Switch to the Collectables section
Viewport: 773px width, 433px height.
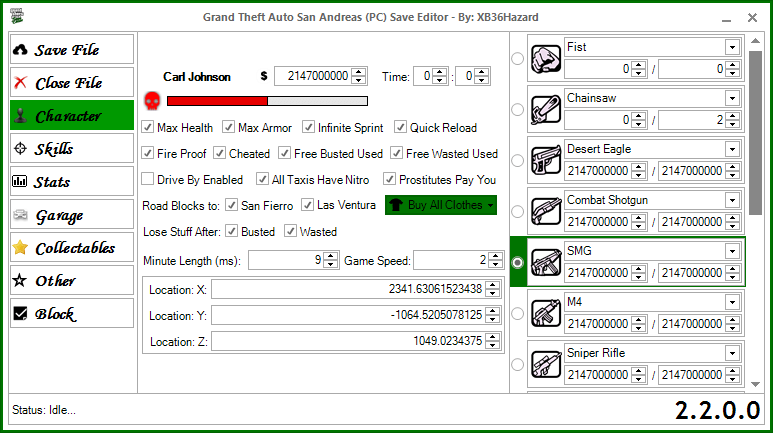(72, 247)
